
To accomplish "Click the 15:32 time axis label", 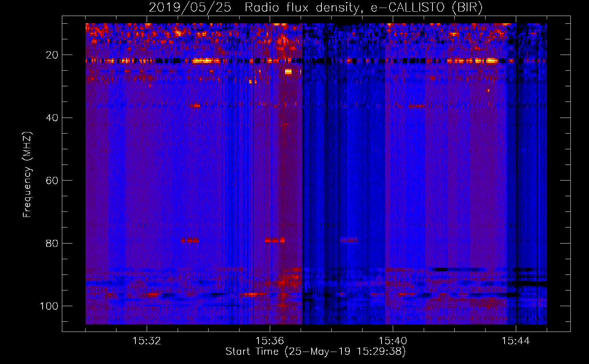I will [147, 341].
